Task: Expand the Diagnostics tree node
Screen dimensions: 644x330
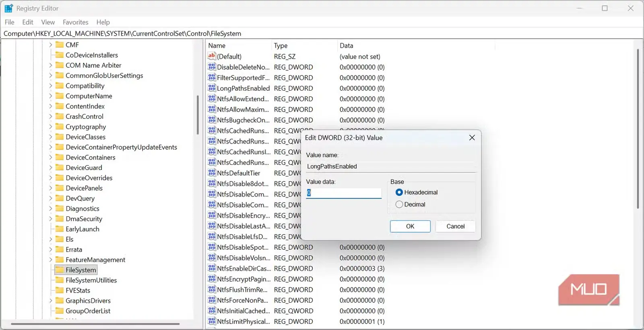Action: tap(51, 208)
